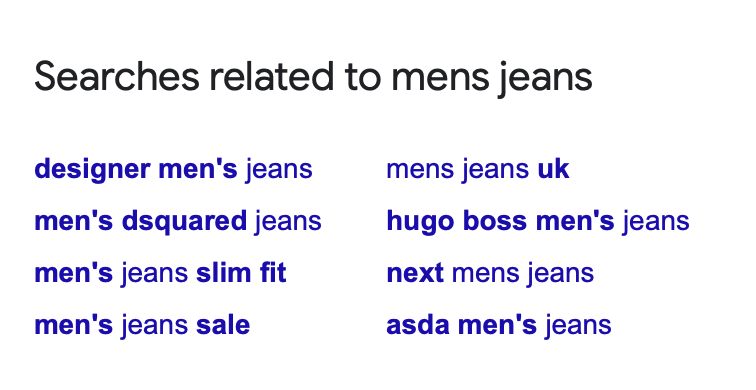Image resolution: width=756 pixels, height=390 pixels.
Task: Click the bold word 'next' in suggestions
Action: 415,273
